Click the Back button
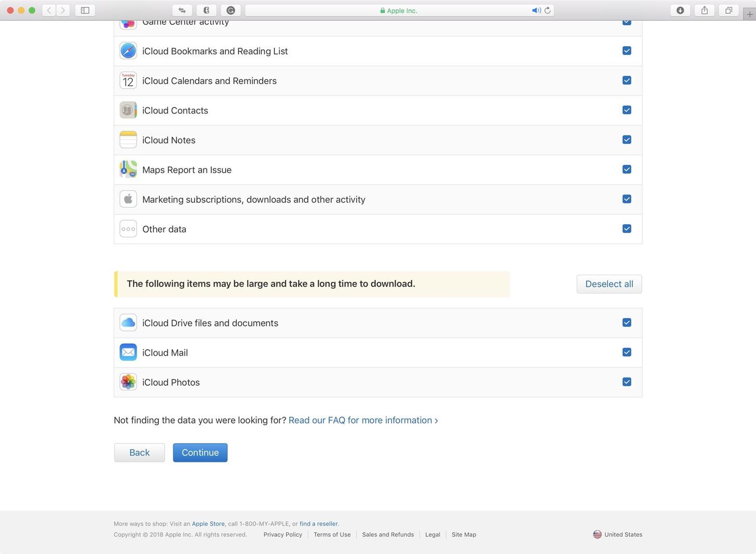Viewport: 756px width, 554px height. coord(139,452)
